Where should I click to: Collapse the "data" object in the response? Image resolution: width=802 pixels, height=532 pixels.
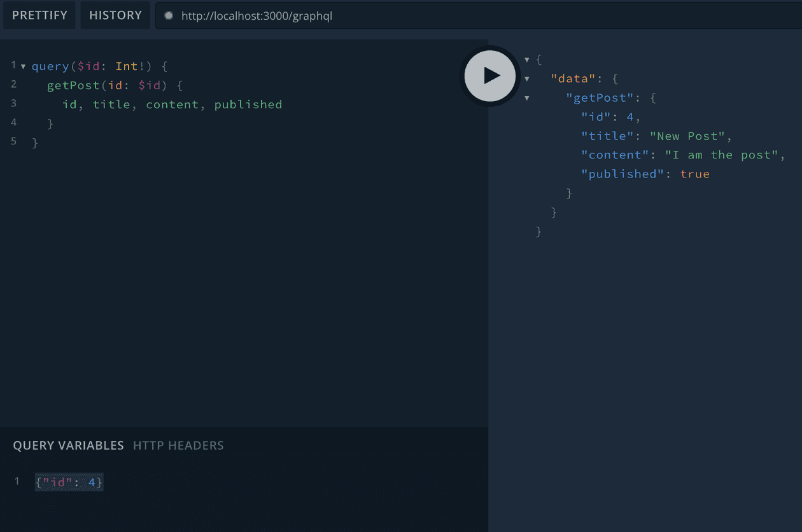[x=527, y=78]
